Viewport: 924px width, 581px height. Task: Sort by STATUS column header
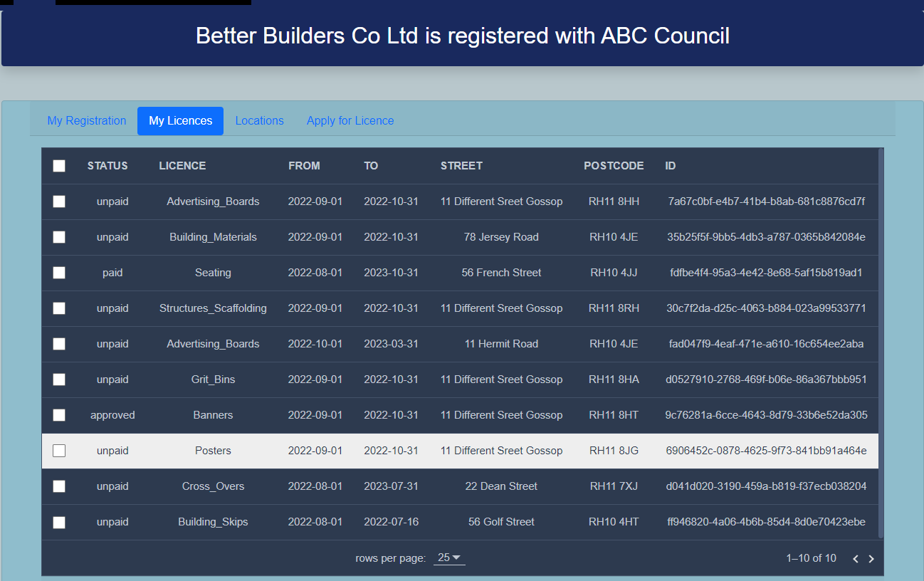tap(107, 166)
